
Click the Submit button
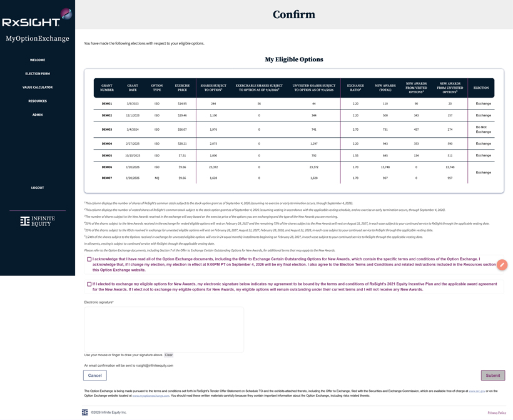(493, 376)
